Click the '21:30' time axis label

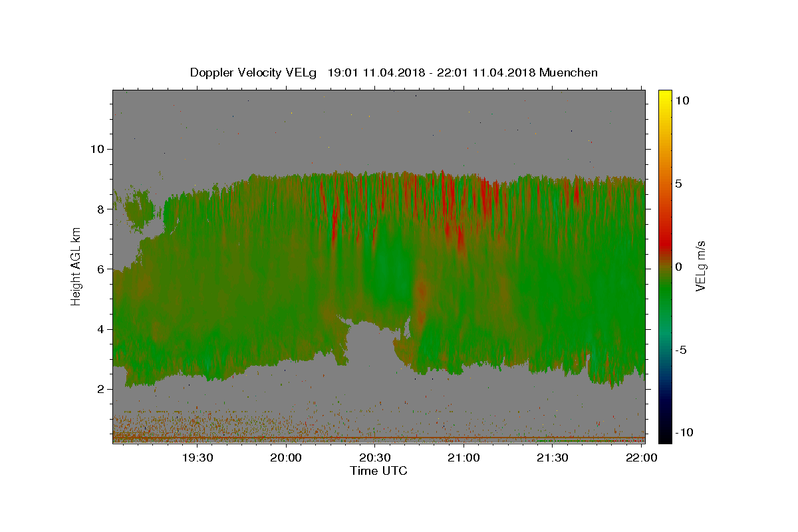coord(553,458)
